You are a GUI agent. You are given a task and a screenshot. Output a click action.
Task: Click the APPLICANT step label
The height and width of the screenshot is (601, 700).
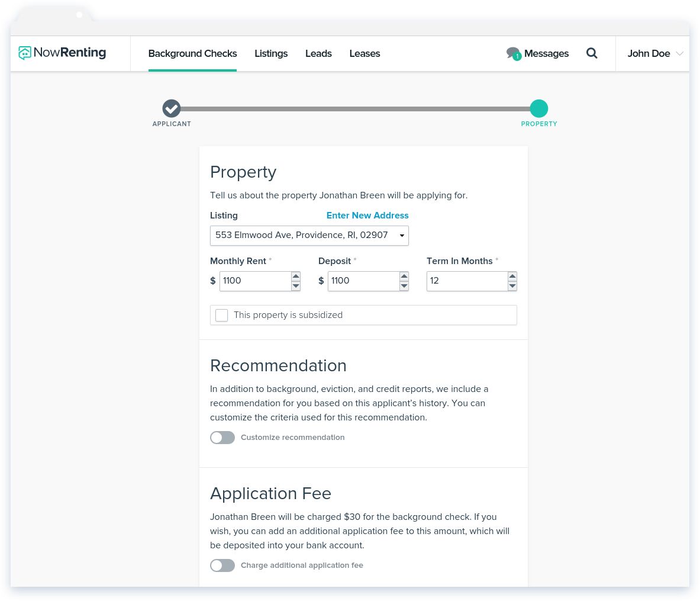(172, 124)
